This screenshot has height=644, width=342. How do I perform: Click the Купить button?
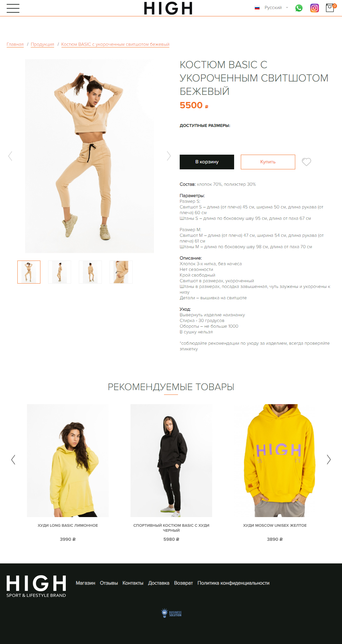coord(268,162)
